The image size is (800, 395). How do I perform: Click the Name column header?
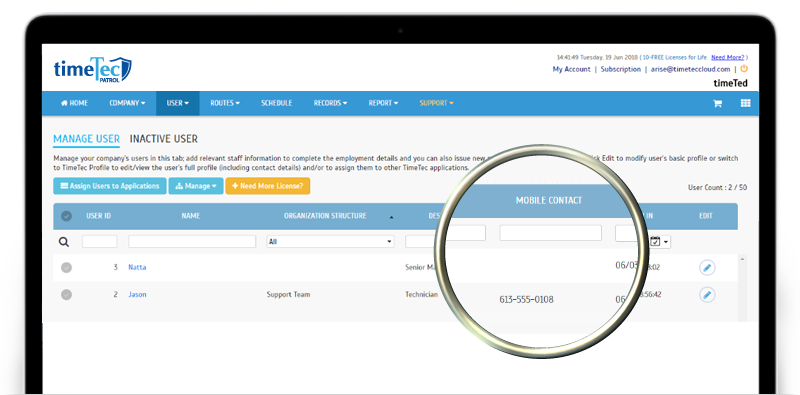pyautogui.click(x=190, y=216)
